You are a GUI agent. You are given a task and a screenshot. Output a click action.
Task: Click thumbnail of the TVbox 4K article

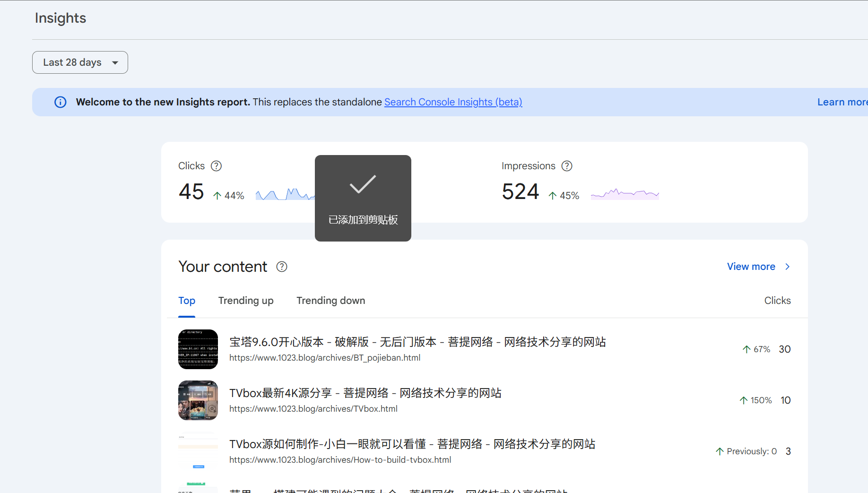198,400
